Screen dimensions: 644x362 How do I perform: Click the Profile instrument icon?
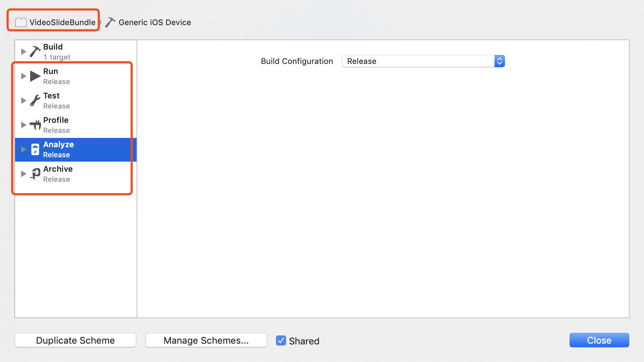35,125
